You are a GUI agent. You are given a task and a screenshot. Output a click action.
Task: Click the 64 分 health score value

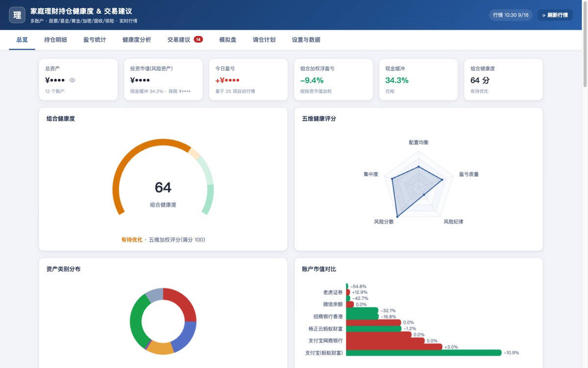[x=480, y=80]
